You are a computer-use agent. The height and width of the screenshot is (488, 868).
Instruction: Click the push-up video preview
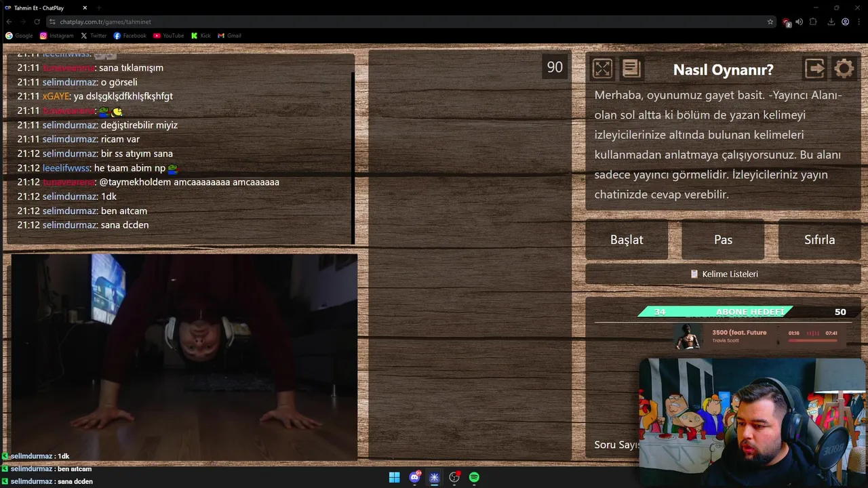point(184,357)
